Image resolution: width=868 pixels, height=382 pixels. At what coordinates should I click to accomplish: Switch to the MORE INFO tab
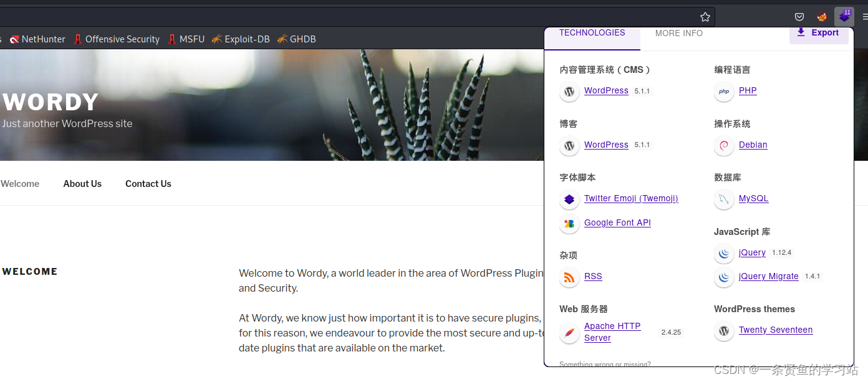679,33
